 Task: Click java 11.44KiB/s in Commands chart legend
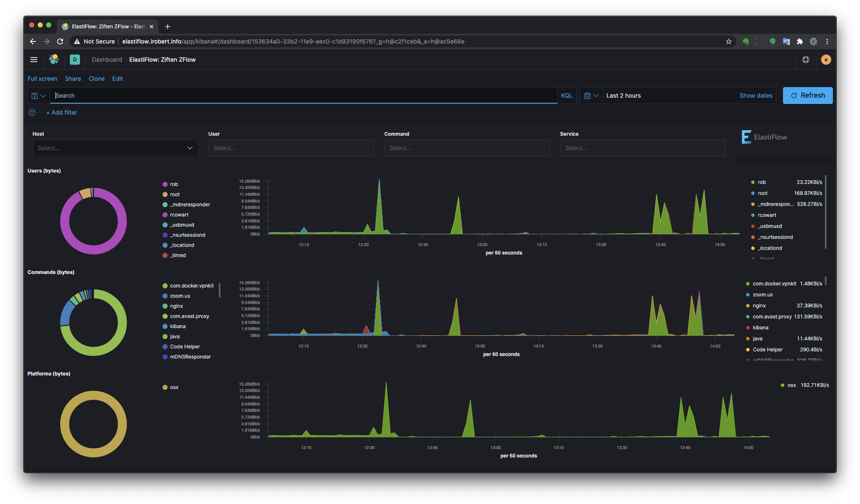click(x=784, y=339)
